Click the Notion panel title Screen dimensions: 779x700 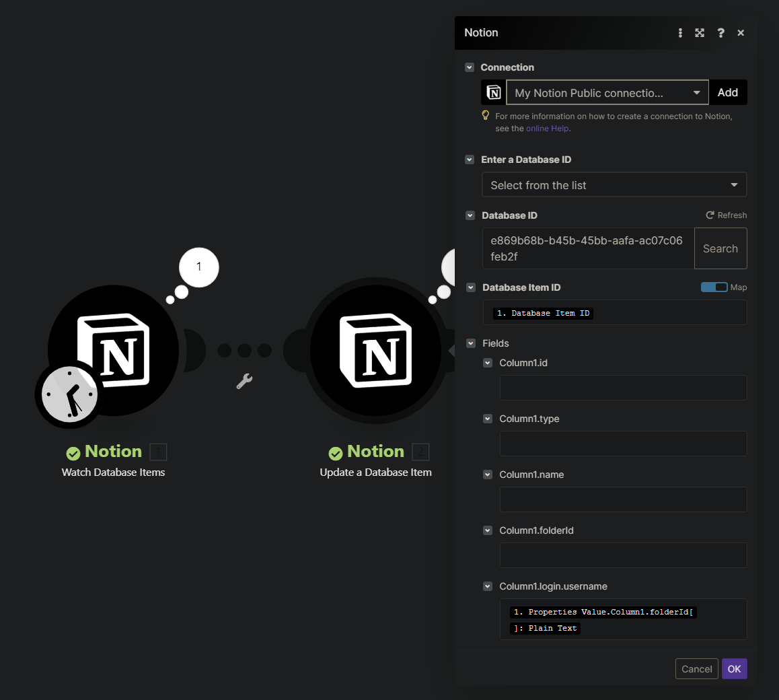481,33
